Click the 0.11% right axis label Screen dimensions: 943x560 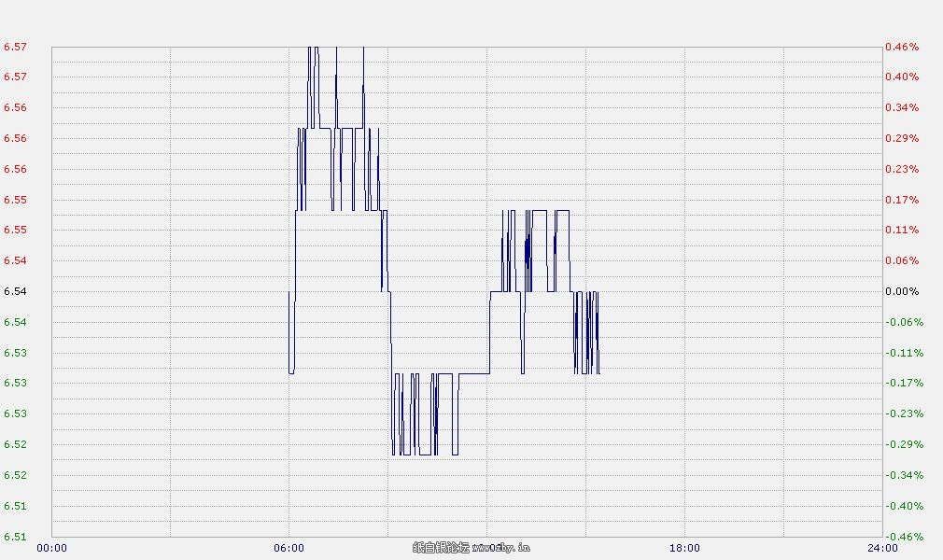coord(902,231)
